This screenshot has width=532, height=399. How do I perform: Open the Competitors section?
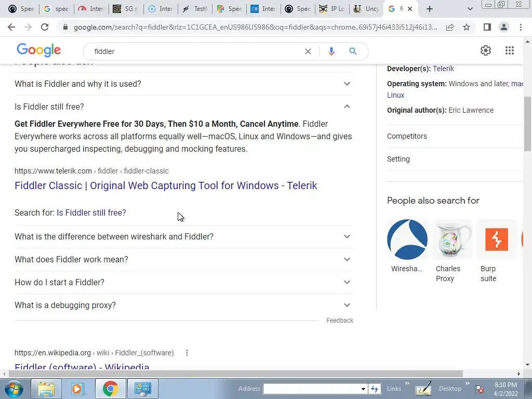tap(455, 137)
